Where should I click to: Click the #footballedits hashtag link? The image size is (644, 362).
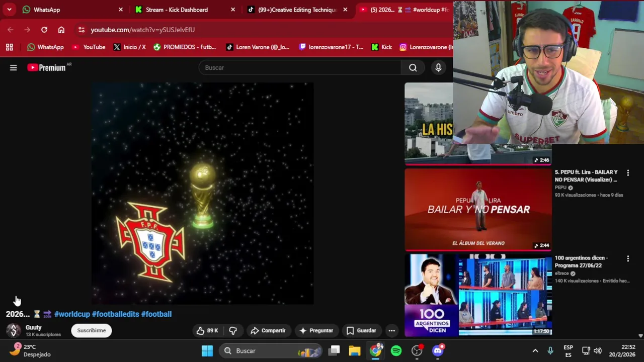115,314
